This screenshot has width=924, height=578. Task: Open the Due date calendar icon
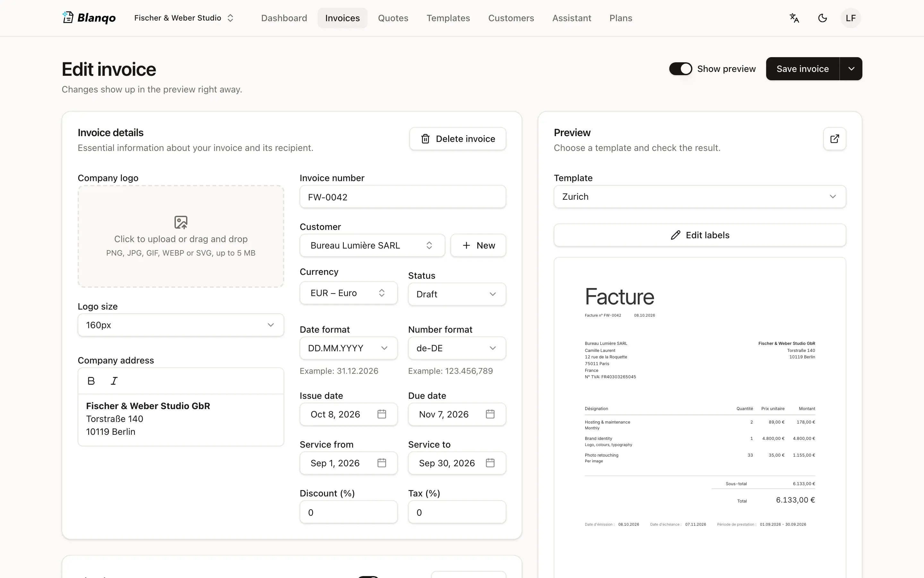(x=490, y=414)
